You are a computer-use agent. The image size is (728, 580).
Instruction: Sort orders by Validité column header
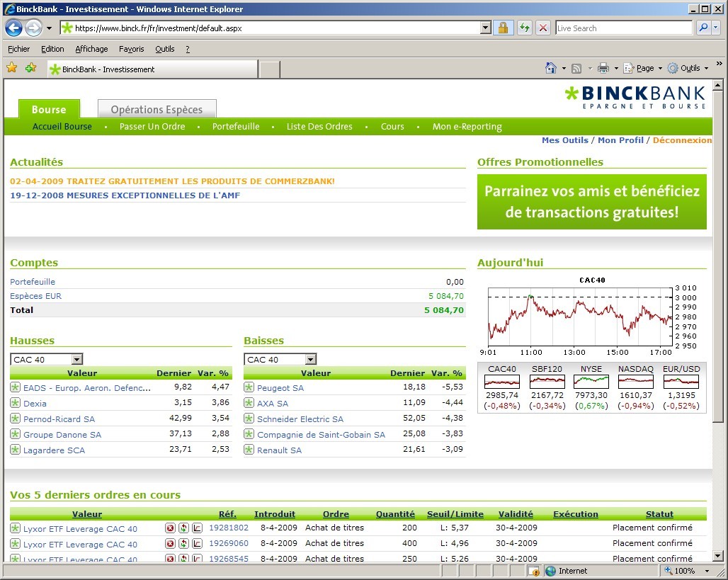[x=516, y=514]
